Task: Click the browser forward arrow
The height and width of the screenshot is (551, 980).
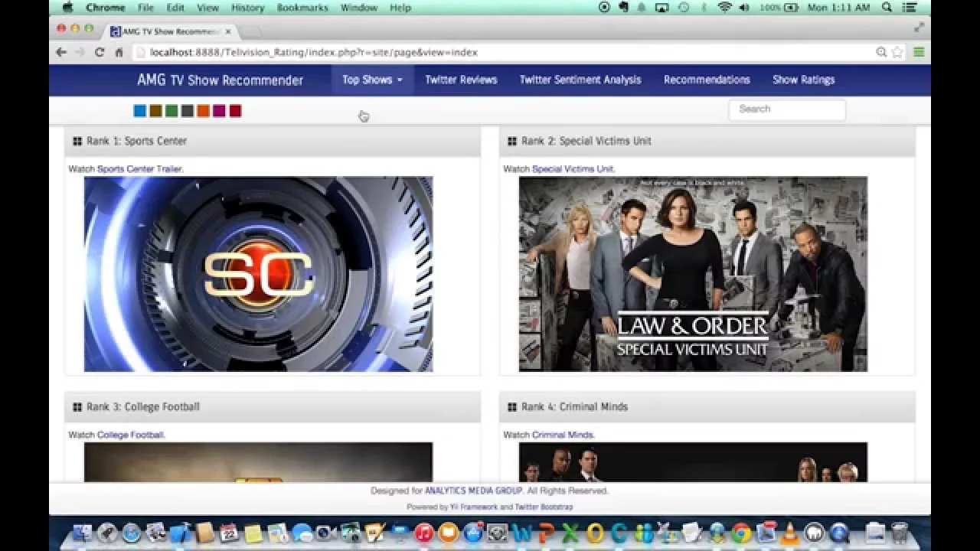Action: coord(80,52)
